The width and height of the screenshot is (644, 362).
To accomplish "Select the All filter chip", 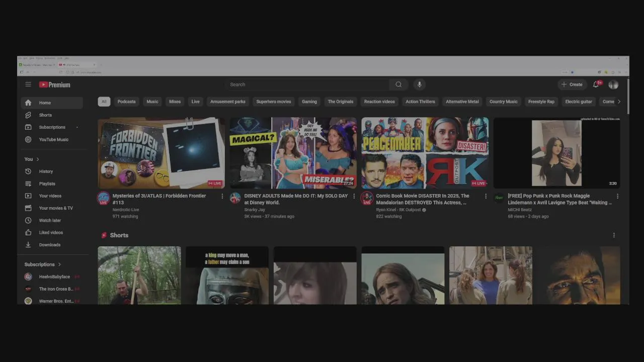I will pyautogui.click(x=104, y=102).
